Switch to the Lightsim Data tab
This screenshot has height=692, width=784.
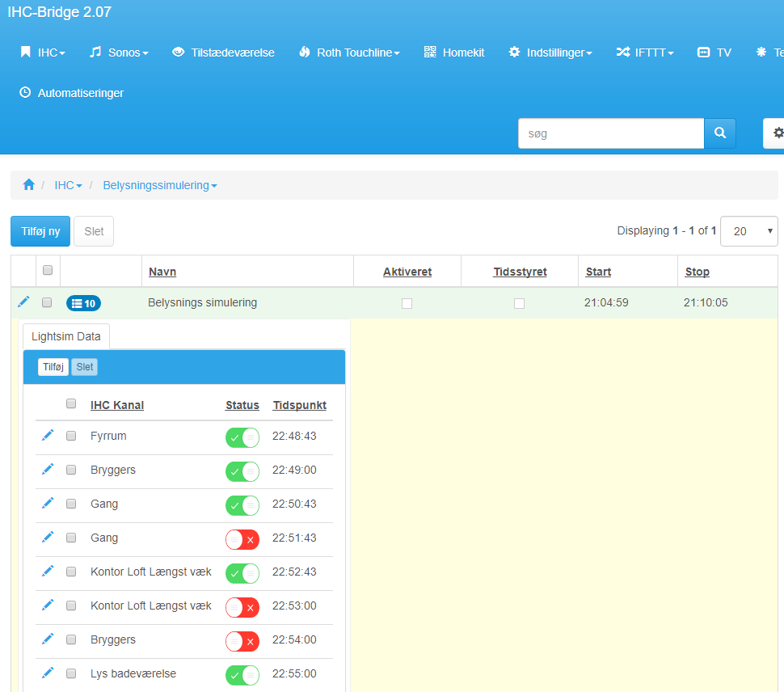pos(66,336)
